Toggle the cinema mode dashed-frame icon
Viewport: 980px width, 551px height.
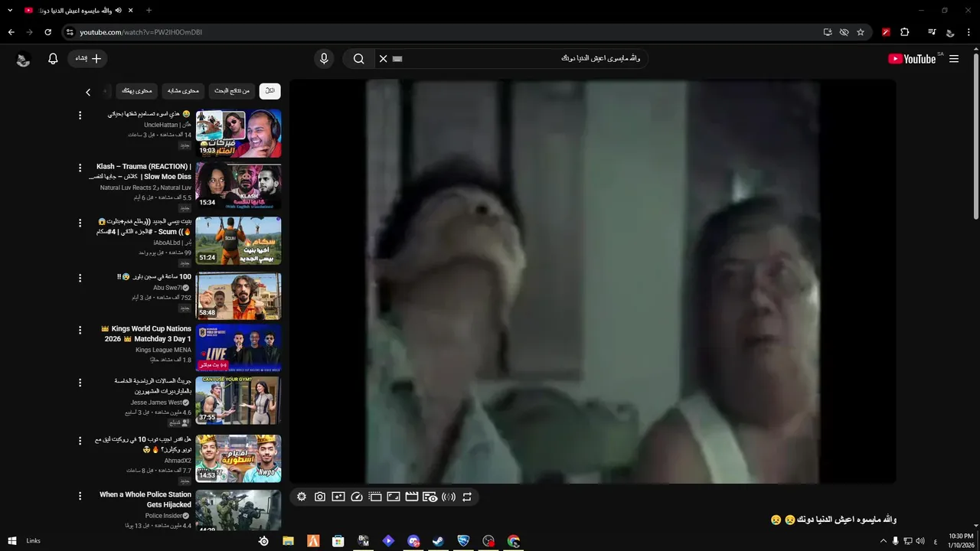pyautogui.click(x=375, y=497)
